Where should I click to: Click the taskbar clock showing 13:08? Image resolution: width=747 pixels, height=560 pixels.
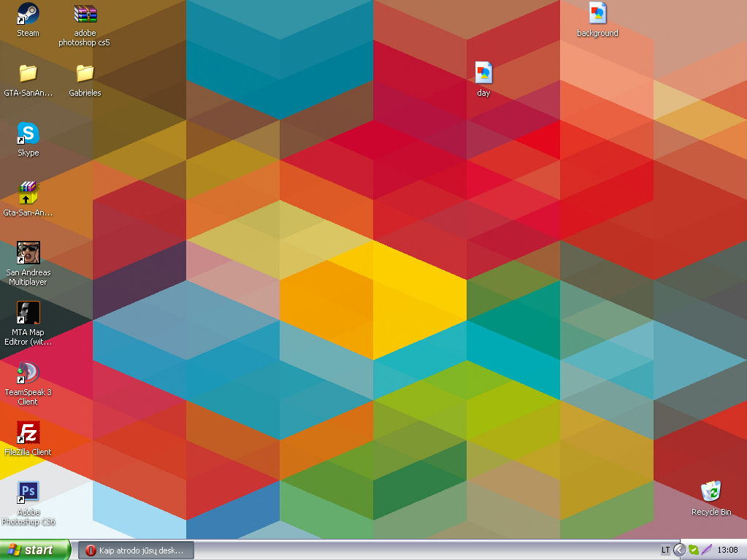[727, 551]
